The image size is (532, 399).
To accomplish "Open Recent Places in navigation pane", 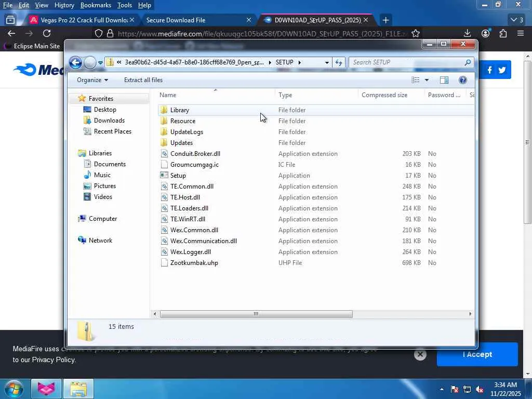I will 113,131.
